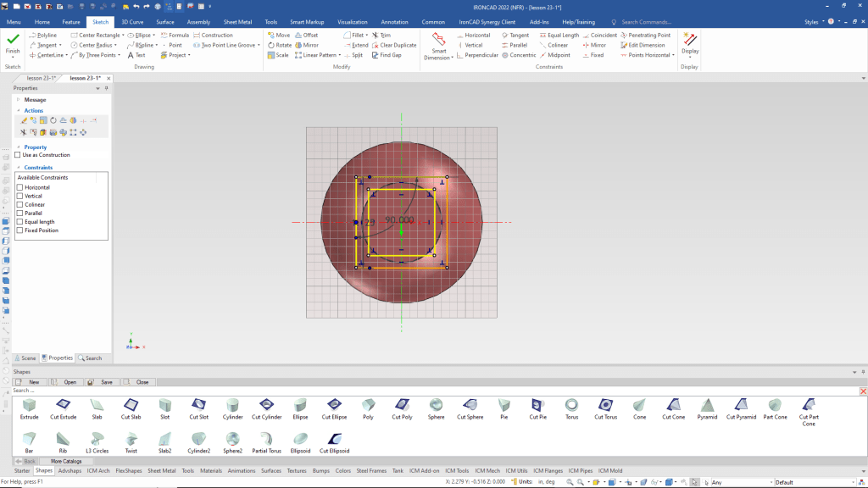Switch to the Sheet Metal ribbon tab

(x=237, y=21)
